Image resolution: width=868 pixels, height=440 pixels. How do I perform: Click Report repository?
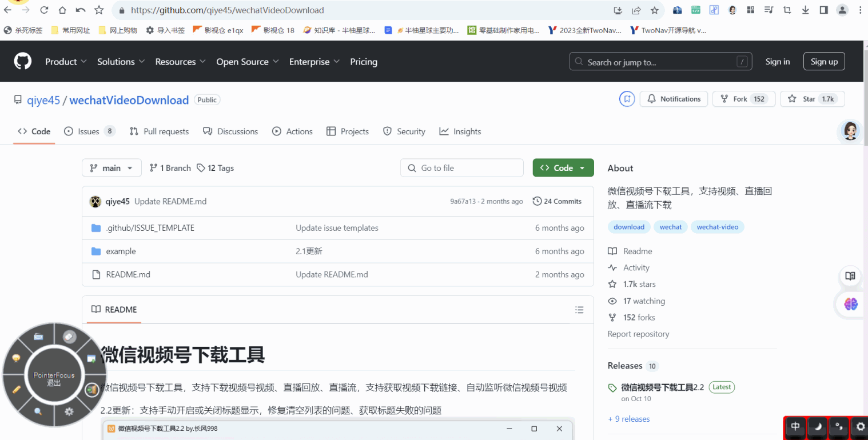pos(638,334)
